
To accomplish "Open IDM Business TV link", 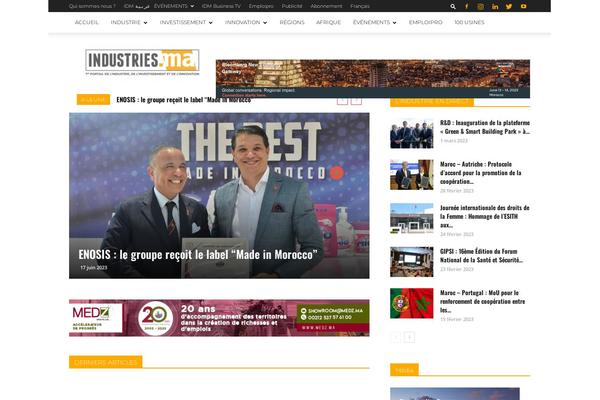I will pos(221,6).
